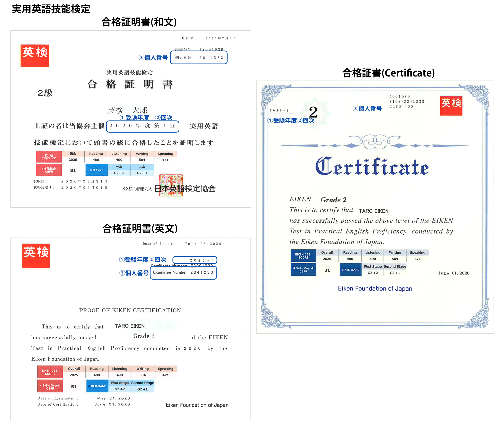Click the 総合 score 2025 in the Japanese table

point(73,160)
